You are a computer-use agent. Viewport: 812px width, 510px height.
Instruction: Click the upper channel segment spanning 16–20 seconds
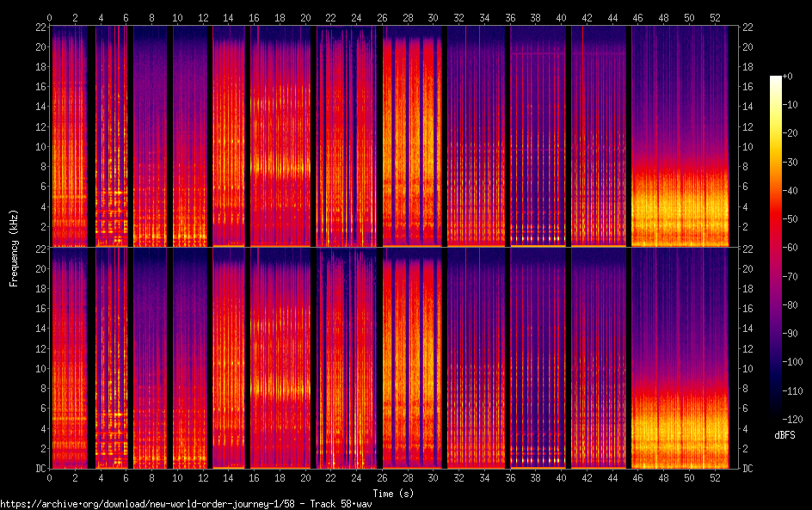coord(280,136)
